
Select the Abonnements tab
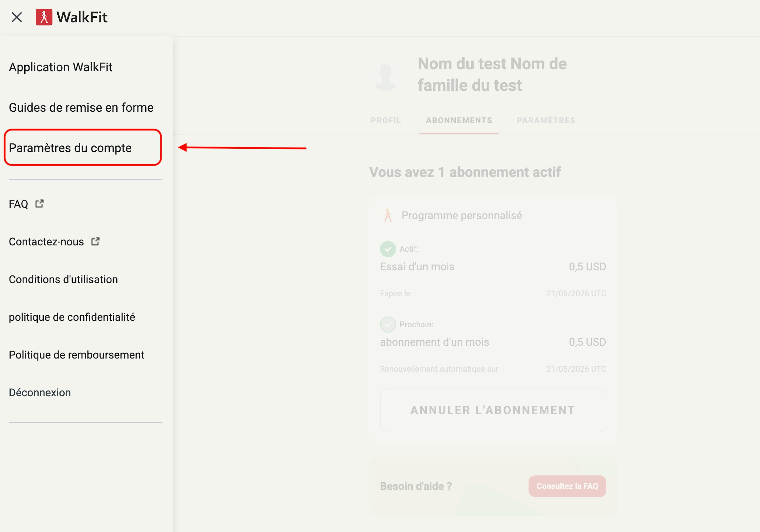tap(459, 120)
